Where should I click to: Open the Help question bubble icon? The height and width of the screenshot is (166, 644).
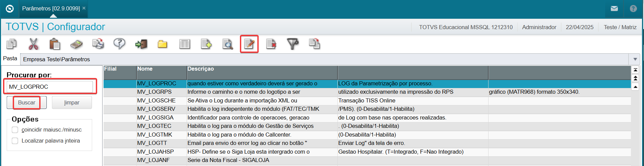click(x=119, y=44)
